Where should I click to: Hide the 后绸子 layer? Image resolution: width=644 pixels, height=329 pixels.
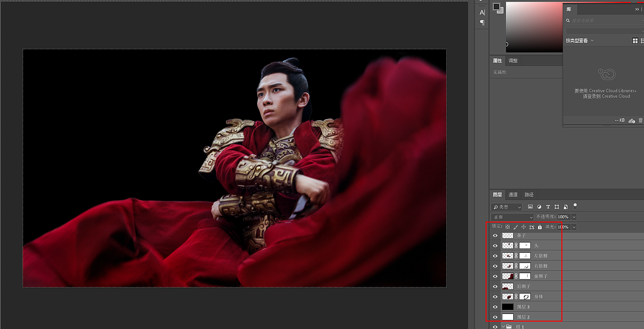[495, 286]
